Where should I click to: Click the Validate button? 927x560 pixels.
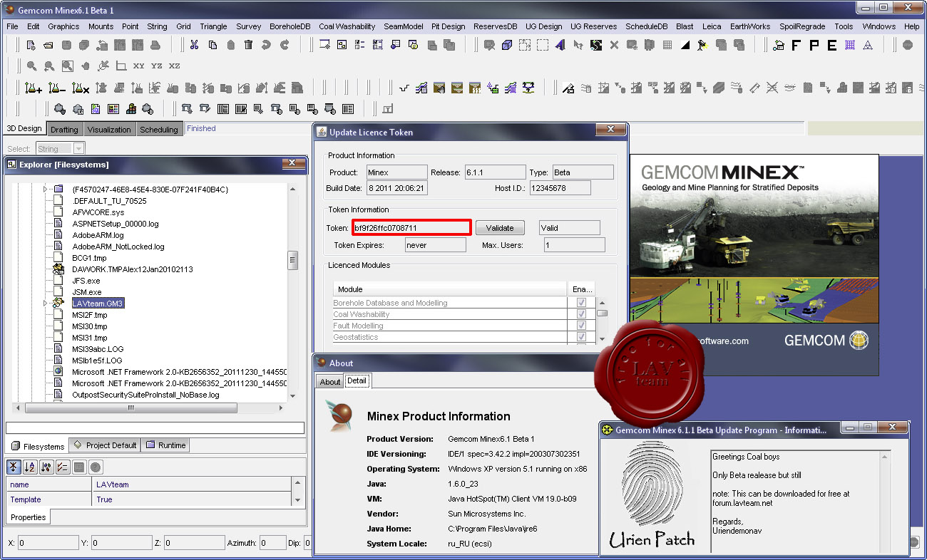pos(500,228)
